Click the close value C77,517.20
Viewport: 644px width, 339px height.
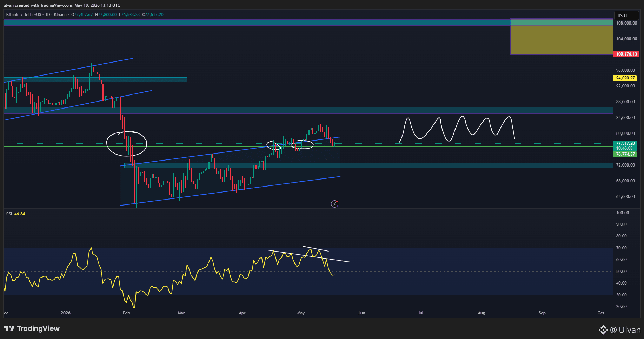(x=153, y=15)
